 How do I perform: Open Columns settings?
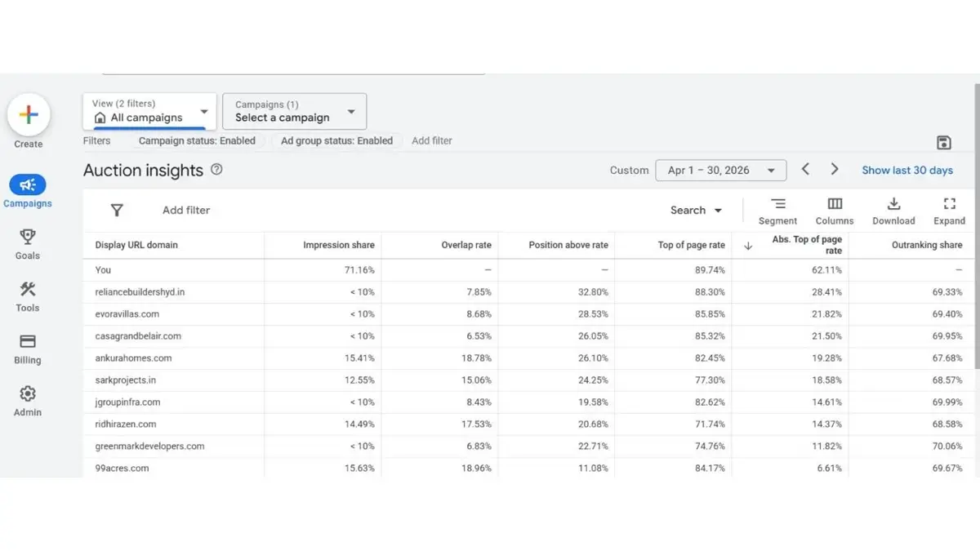835,211
